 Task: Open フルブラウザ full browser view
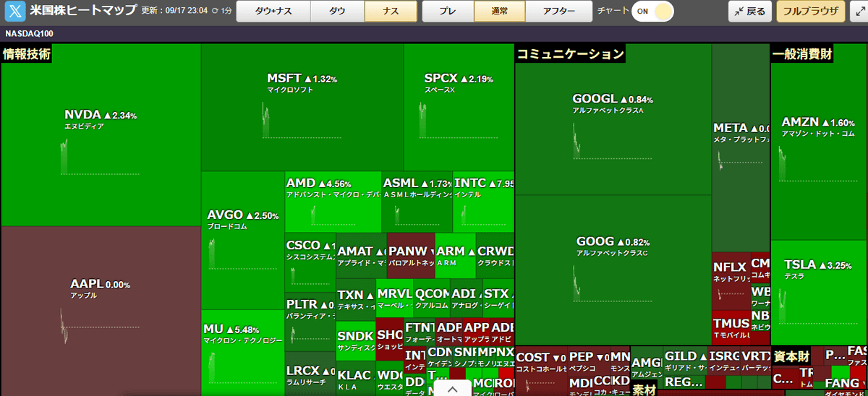click(811, 12)
